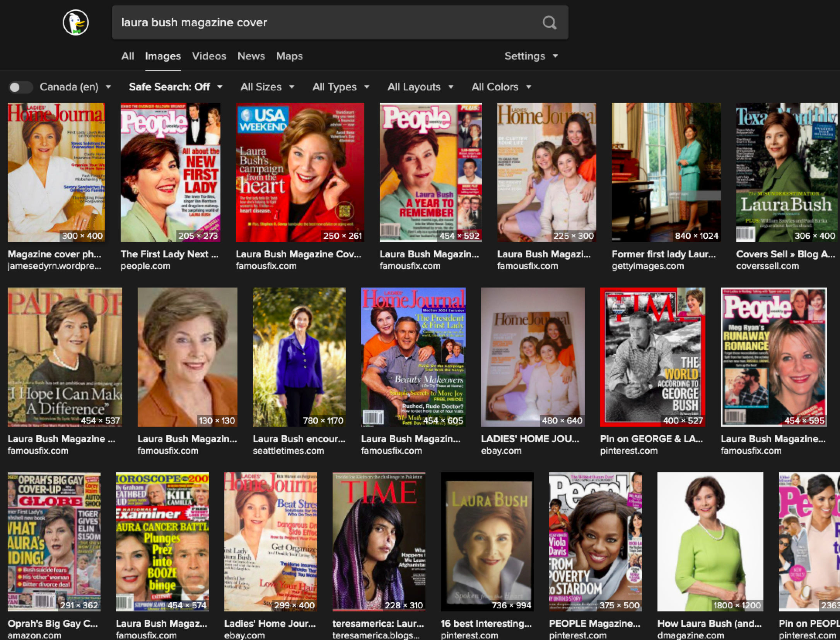Open the National Examiner cover thumbnail
The height and width of the screenshot is (640, 840).
click(162, 542)
